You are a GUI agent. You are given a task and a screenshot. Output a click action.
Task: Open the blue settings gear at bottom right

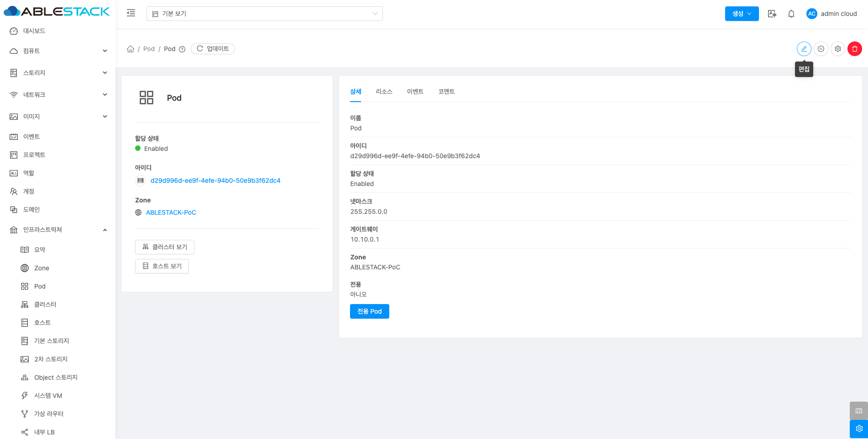click(858, 429)
